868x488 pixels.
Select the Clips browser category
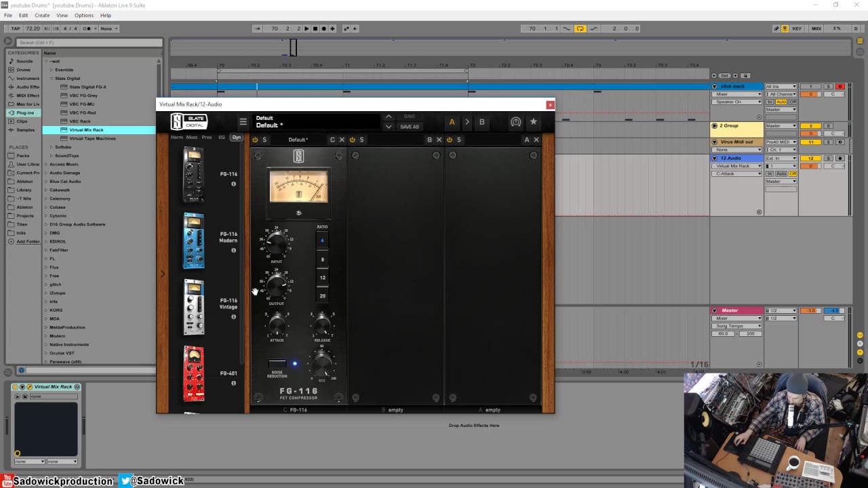click(22, 121)
